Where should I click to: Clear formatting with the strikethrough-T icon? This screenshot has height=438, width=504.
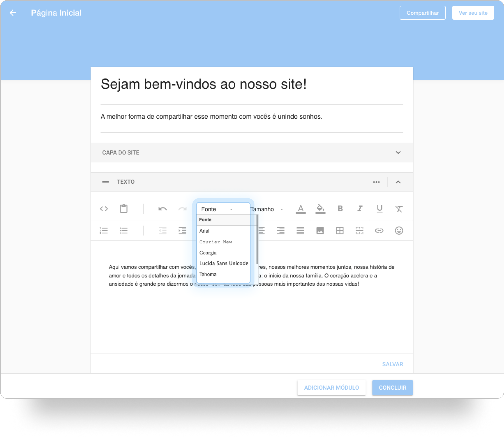[x=399, y=209]
